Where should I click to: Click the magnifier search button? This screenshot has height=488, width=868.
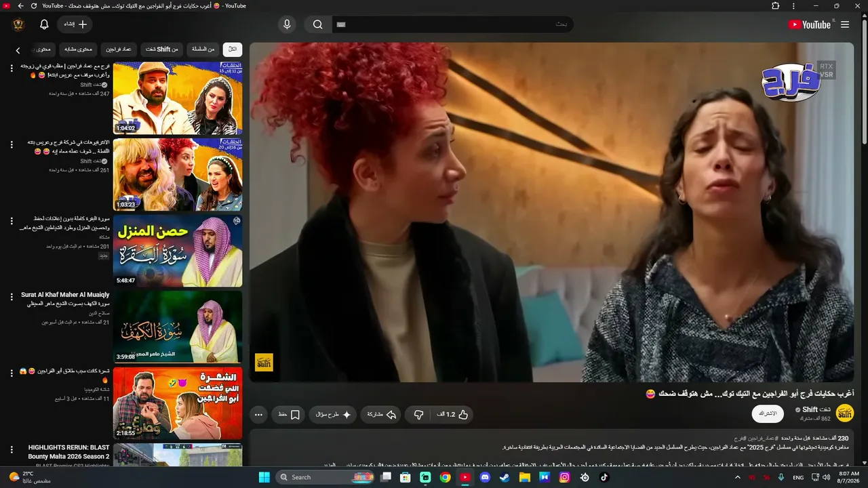coord(317,24)
